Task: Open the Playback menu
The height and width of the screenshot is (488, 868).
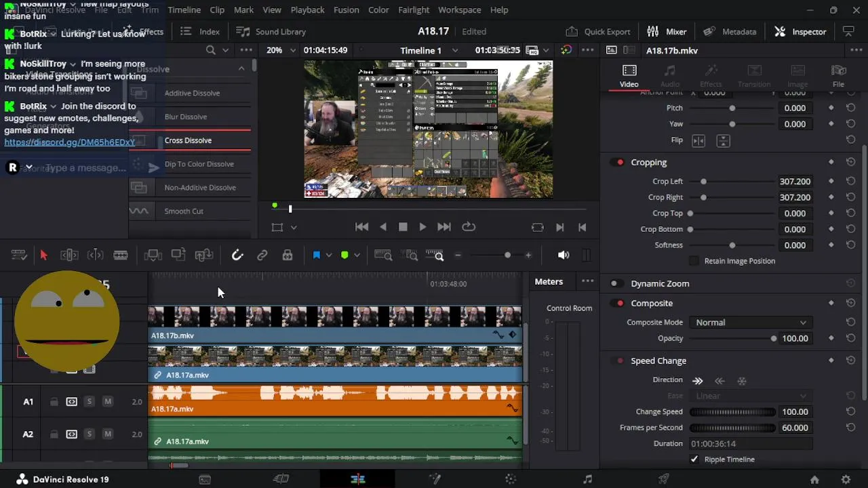Action: coord(308,10)
